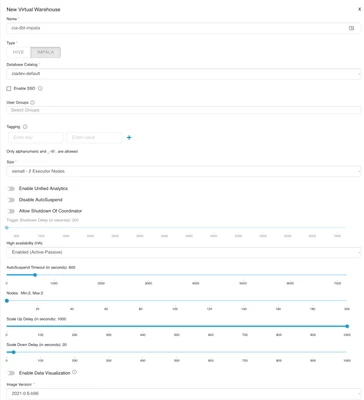Toggle Enable Unified Analytics switch

click(11, 189)
